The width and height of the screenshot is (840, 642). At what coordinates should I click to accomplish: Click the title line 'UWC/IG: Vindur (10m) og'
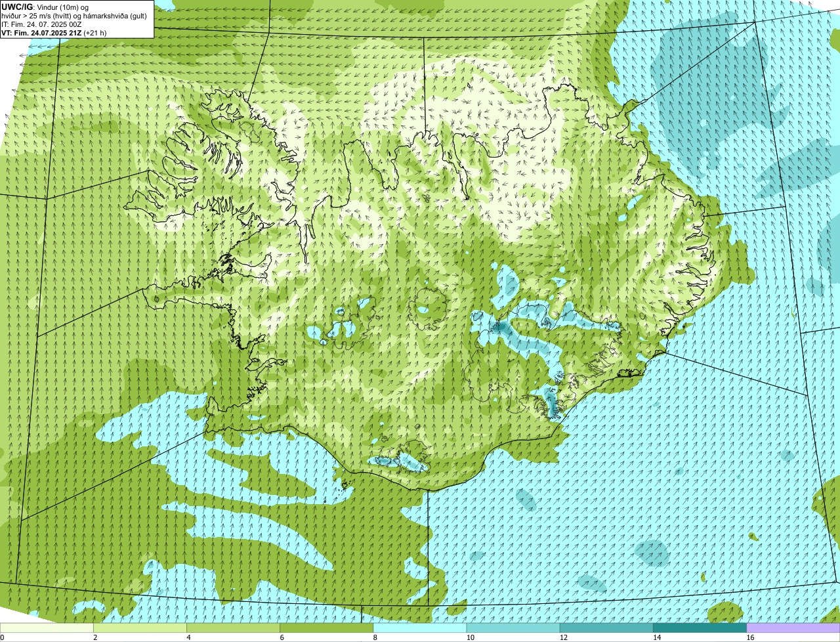45,7
